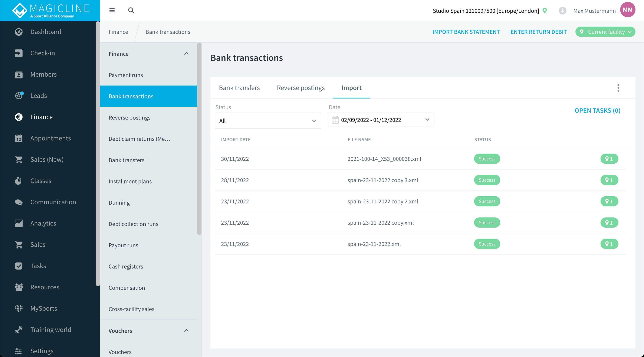The image size is (644, 357).
Task: Click the Sales cart icon
Action: [x=19, y=245]
